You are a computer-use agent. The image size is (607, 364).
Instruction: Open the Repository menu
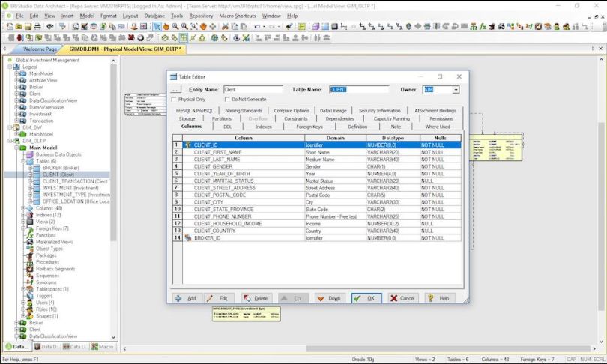[x=201, y=16]
